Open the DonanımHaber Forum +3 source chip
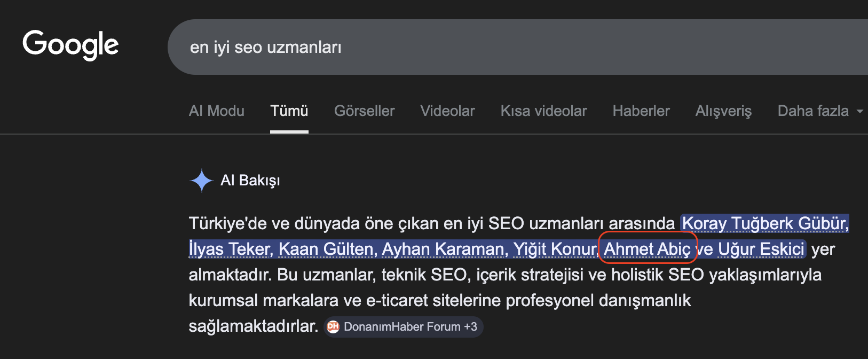The height and width of the screenshot is (359, 868). [404, 327]
